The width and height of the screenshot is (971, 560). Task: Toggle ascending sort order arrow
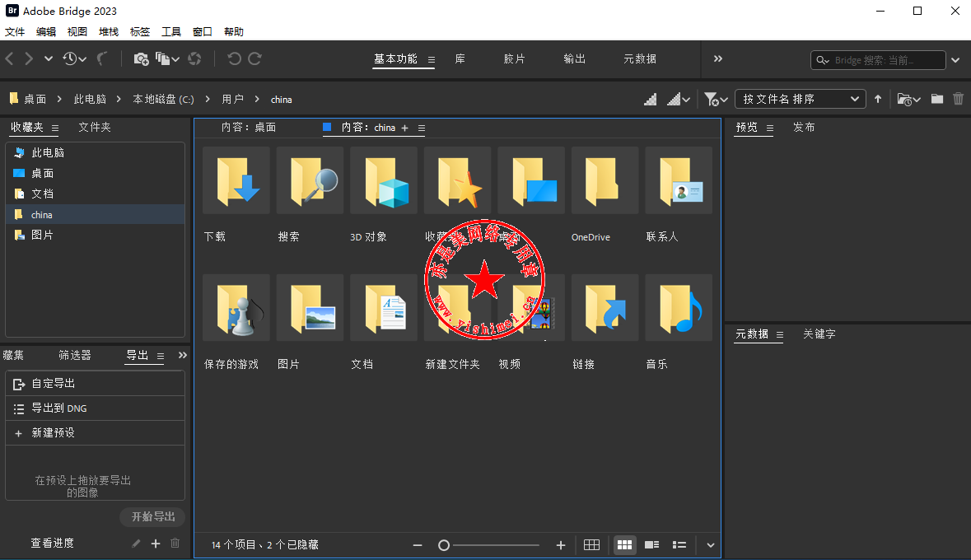(x=877, y=99)
